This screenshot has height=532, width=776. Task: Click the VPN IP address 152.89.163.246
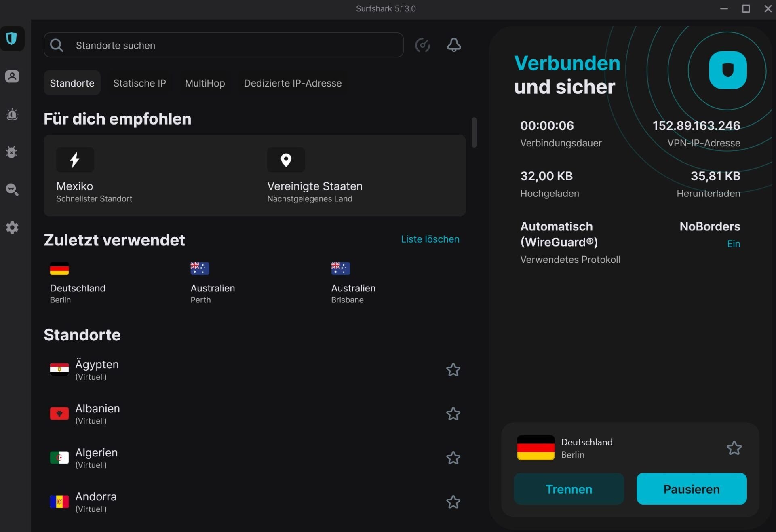pyautogui.click(x=696, y=125)
